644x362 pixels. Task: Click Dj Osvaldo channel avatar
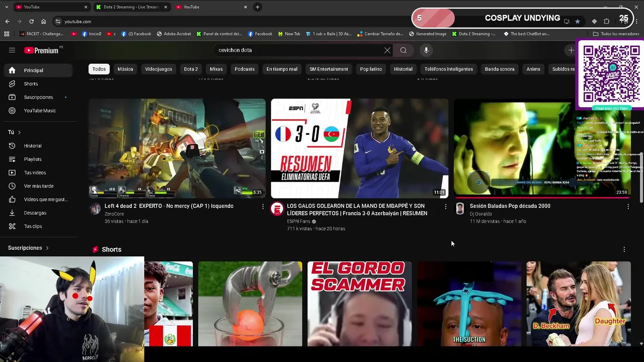(x=460, y=209)
